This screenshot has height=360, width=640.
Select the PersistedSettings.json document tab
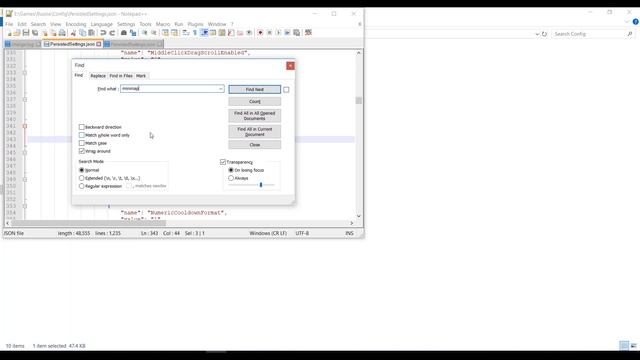pyautogui.click(x=72, y=44)
